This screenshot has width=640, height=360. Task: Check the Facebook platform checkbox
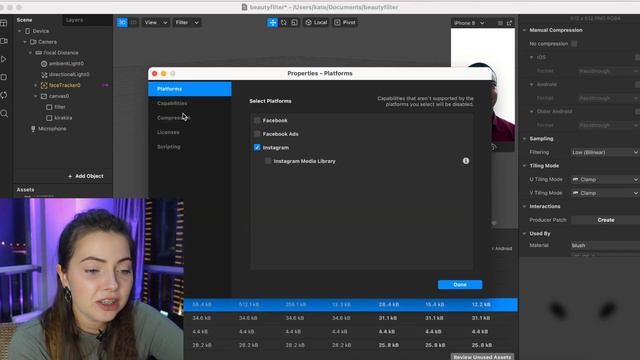coord(257,120)
